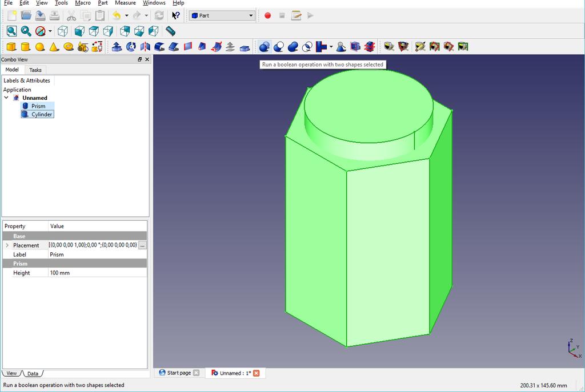Open the Measure menu
585x392 pixels.
click(x=125, y=3)
